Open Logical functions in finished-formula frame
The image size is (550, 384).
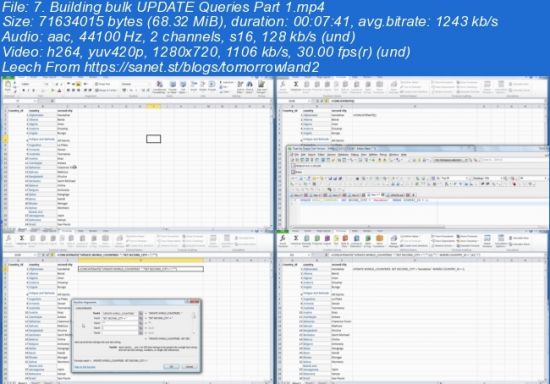click(x=327, y=240)
